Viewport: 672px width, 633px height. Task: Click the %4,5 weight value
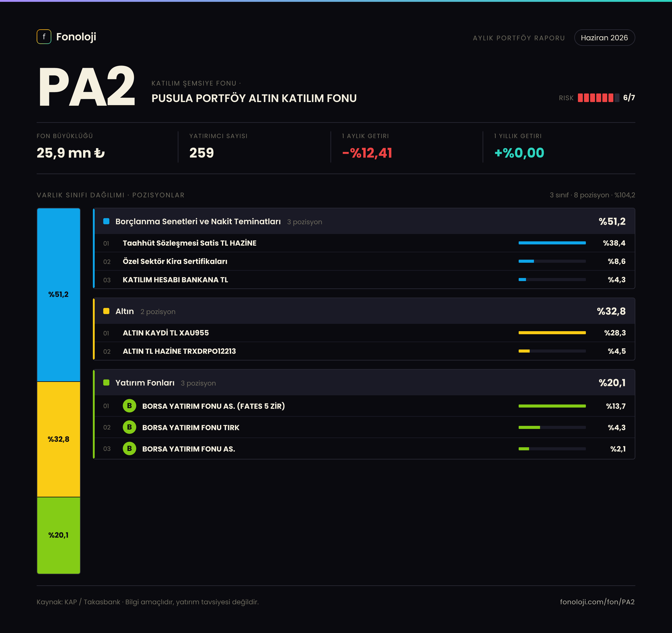point(617,351)
